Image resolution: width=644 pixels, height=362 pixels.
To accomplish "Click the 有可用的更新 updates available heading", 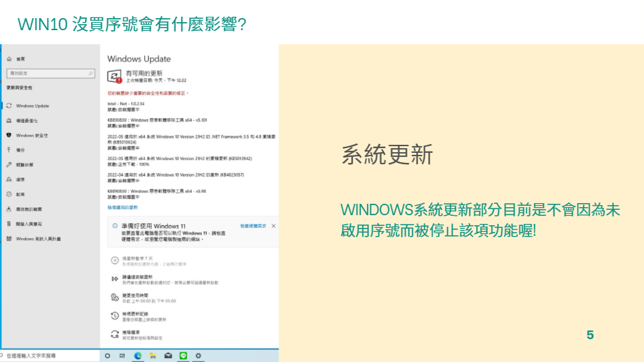I will tap(144, 73).
